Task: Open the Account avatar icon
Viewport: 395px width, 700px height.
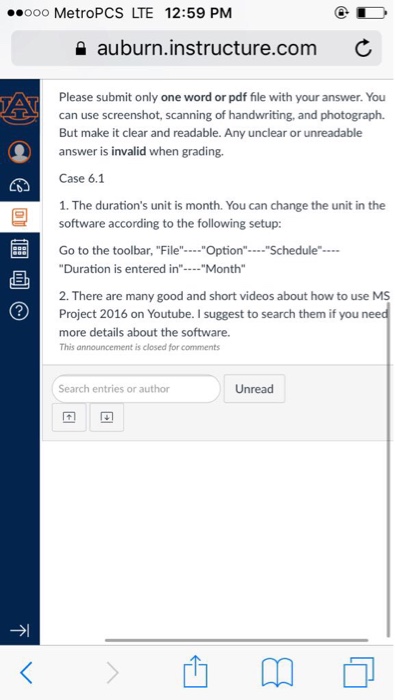Action: coord(19,152)
